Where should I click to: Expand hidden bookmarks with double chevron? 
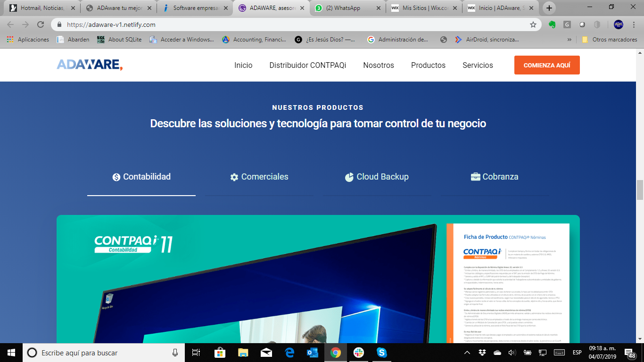tap(570, 40)
